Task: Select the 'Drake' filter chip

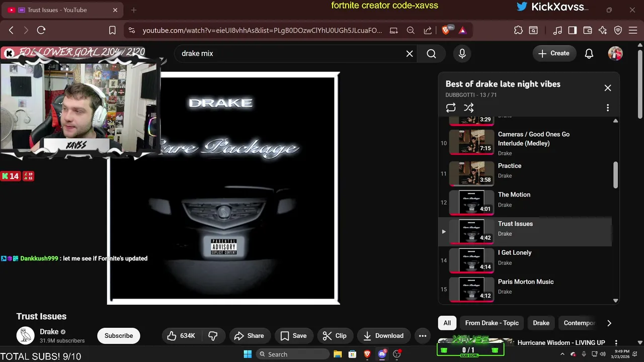Action: click(541, 323)
